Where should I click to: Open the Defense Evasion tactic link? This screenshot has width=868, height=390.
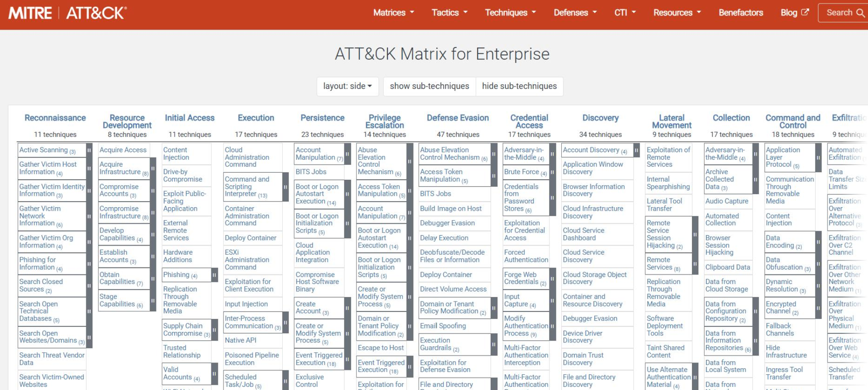[458, 118]
